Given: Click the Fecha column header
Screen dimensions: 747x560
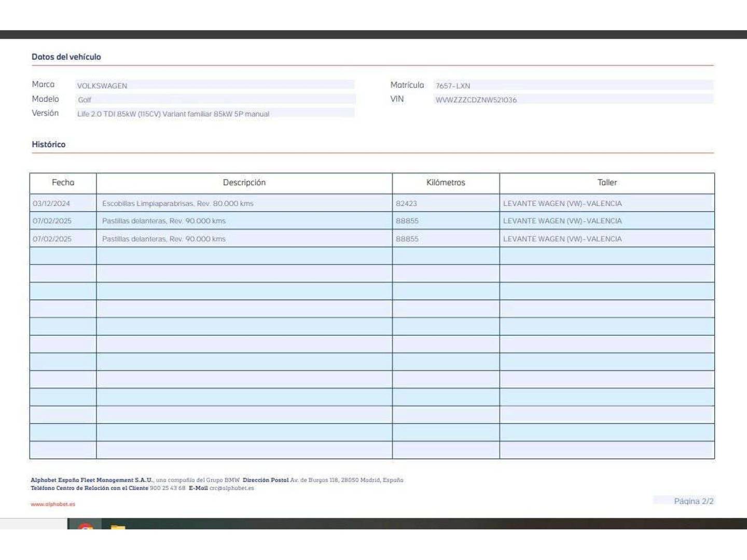Looking at the screenshot, I should [x=63, y=183].
